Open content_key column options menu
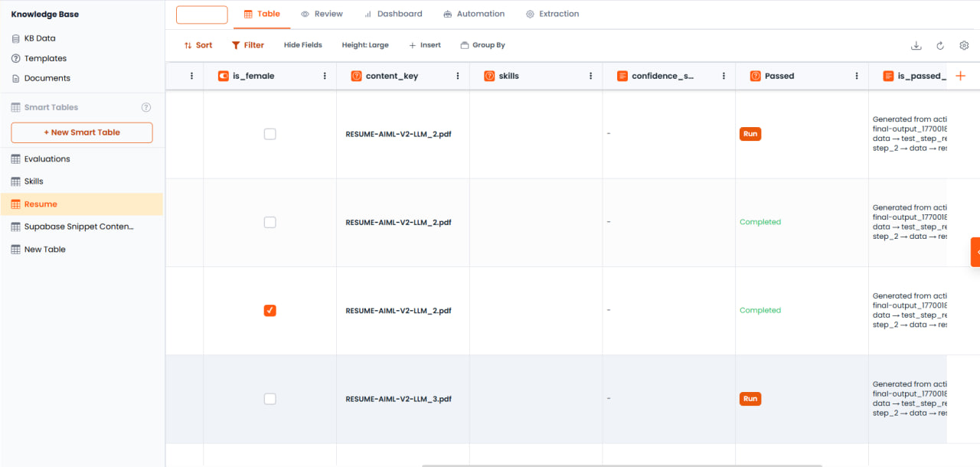This screenshot has width=980, height=467. [458, 76]
